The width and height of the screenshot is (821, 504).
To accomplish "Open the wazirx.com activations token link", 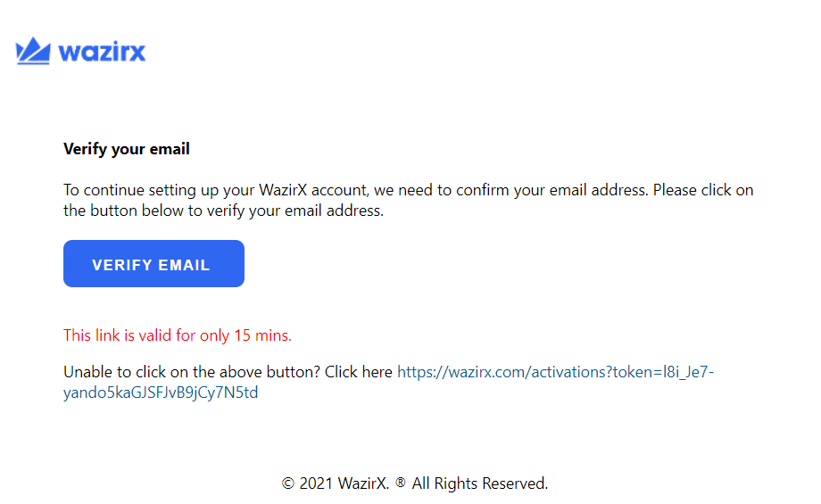I will pyautogui.click(x=555, y=372).
